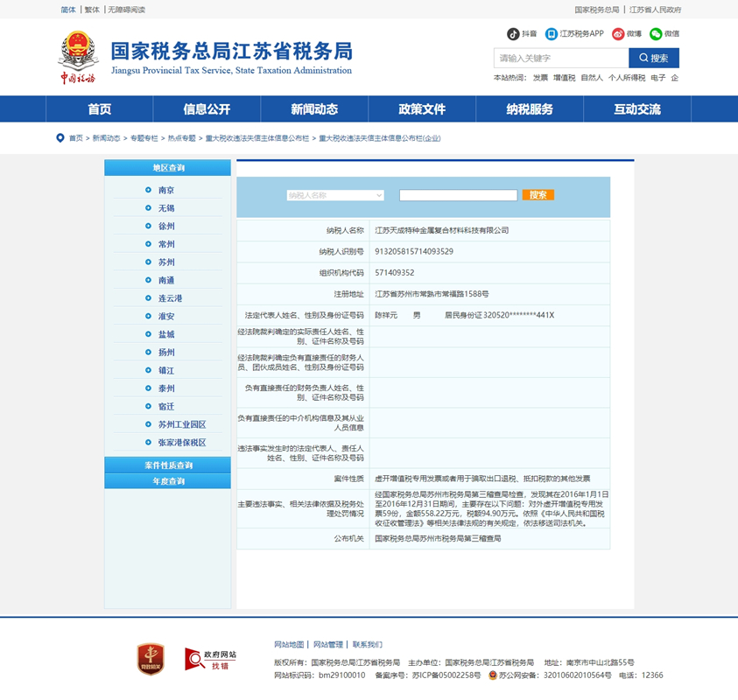
Task: Switch to 繁体 language
Action: [92, 10]
